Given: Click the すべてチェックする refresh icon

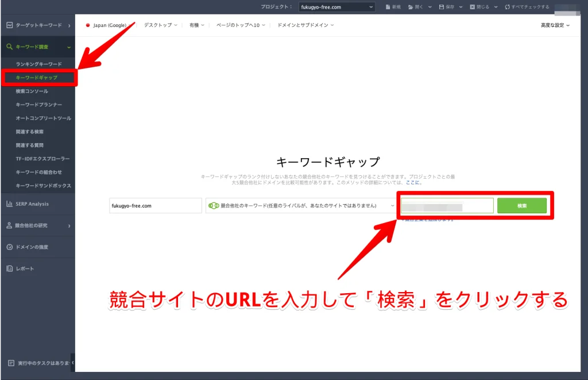Looking at the screenshot, I should tap(507, 7).
